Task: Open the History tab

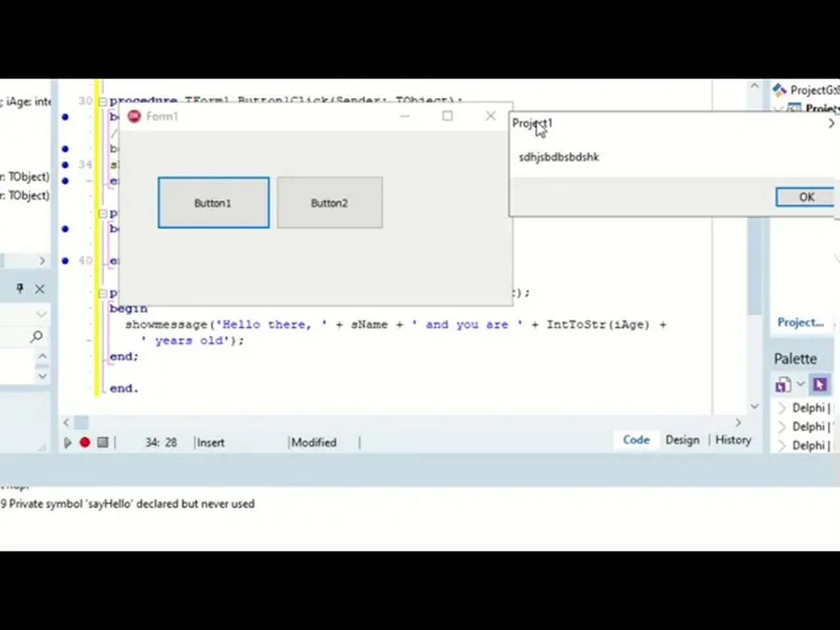Action: [733, 440]
